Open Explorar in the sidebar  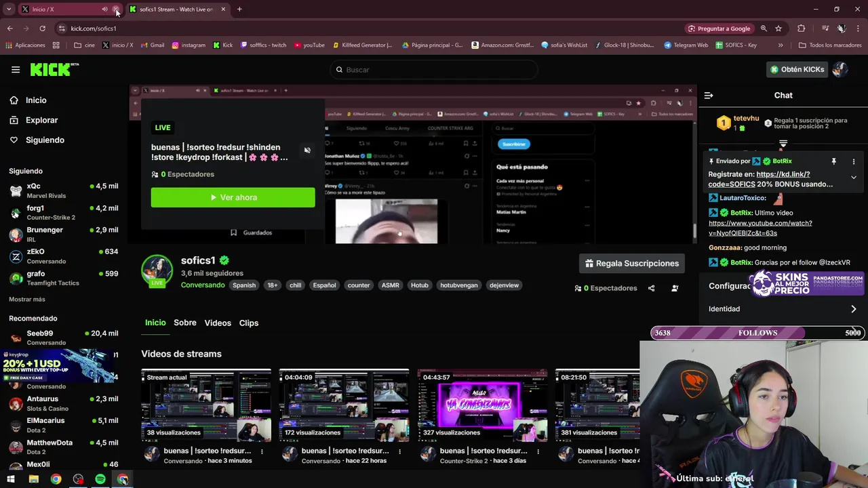[41, 120]
